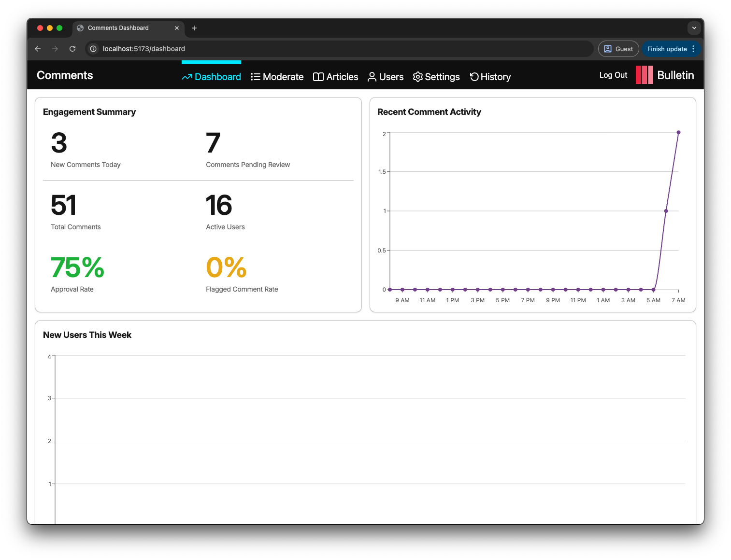Click the Settings gear icon
The image size is (731, 560).
pos(418,77)
